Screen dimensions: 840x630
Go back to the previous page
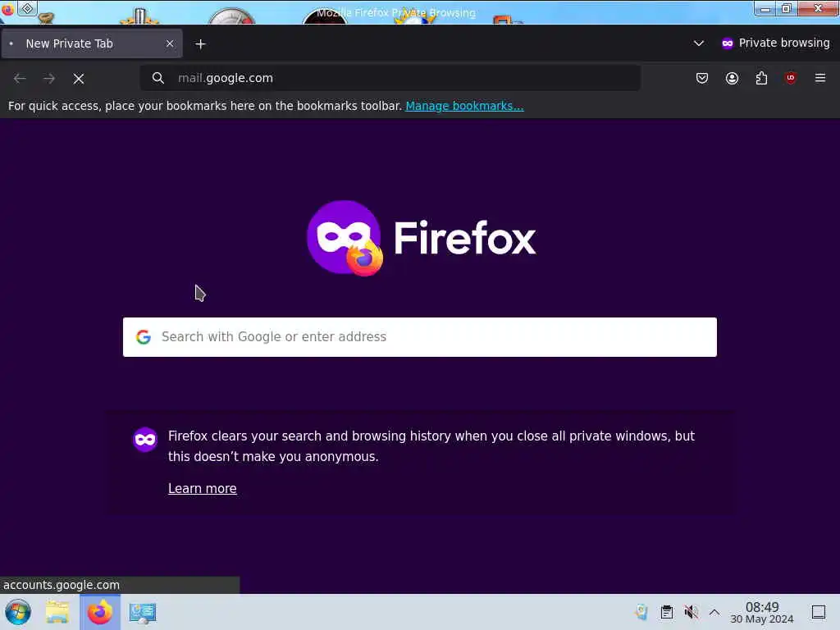pos(20,78)
